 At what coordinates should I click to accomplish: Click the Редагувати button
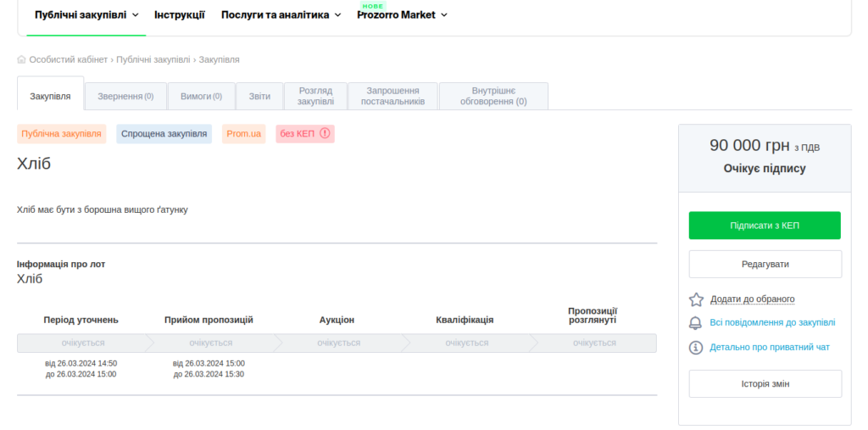[x=765, y=264]
